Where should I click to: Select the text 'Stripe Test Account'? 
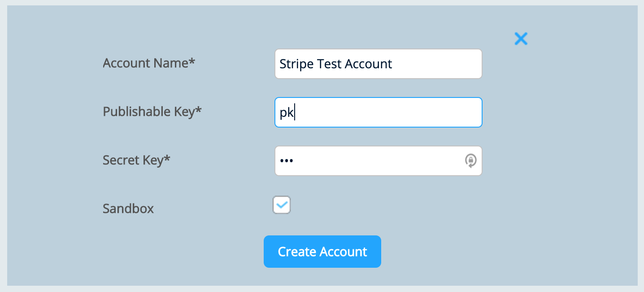click(336, 63)
